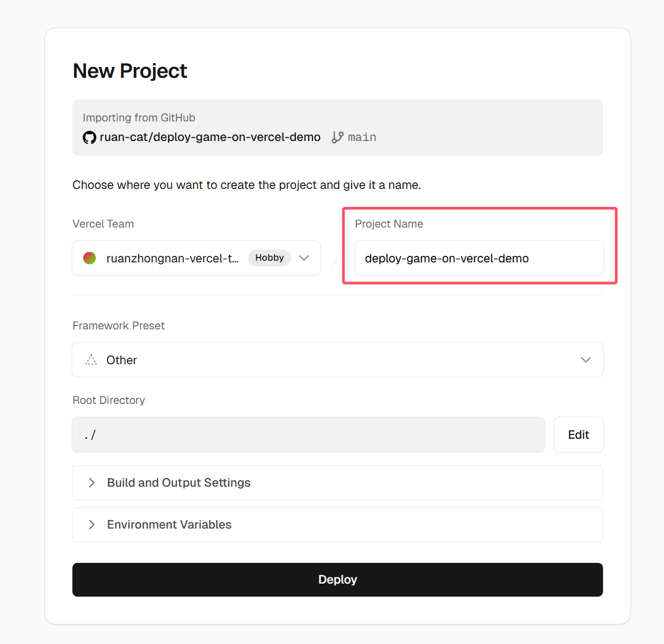Open the Framework Preset dropdown

pos(337,360)
